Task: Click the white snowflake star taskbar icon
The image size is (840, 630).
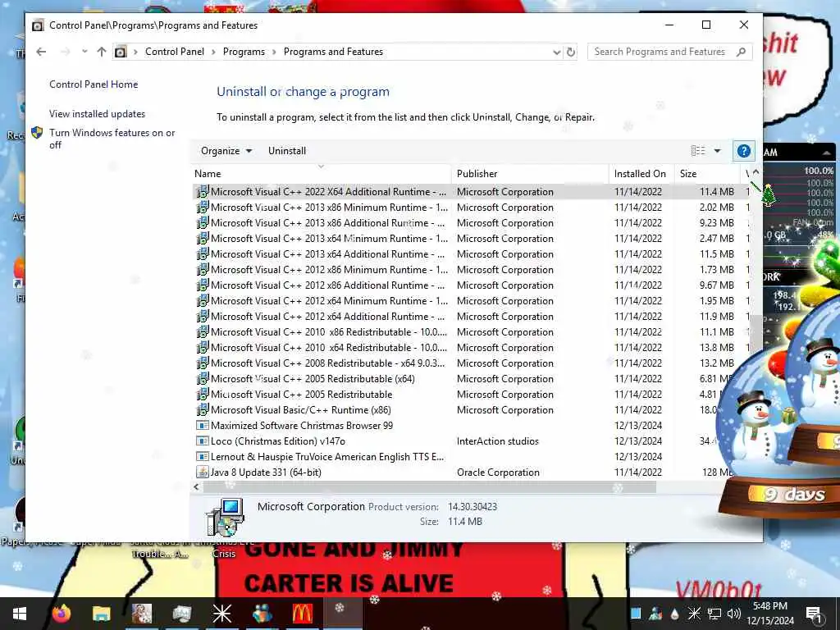Action: click(x=221, y=614)
